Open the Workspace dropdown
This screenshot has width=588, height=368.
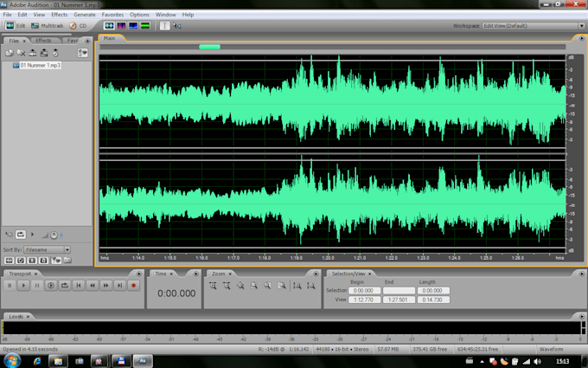[531, 26]
